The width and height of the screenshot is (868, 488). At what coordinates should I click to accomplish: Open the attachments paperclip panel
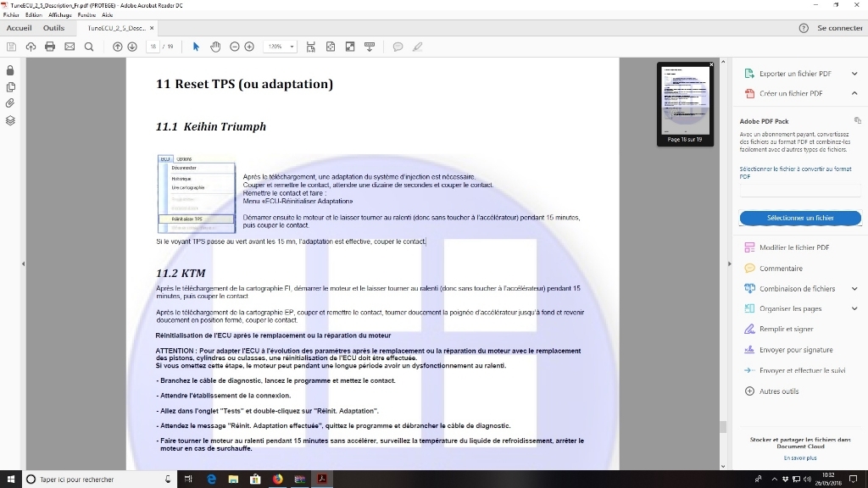pos(10,103)
